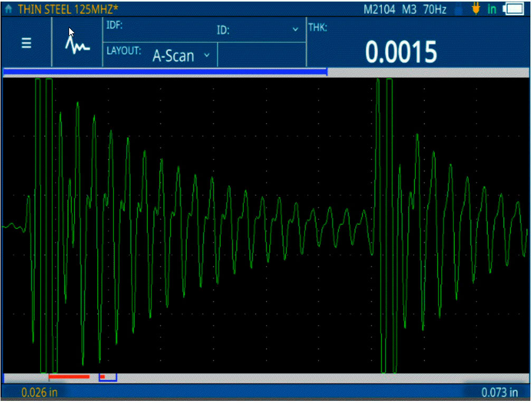
Task: Click the IDF field
Action: click(158, 29)
